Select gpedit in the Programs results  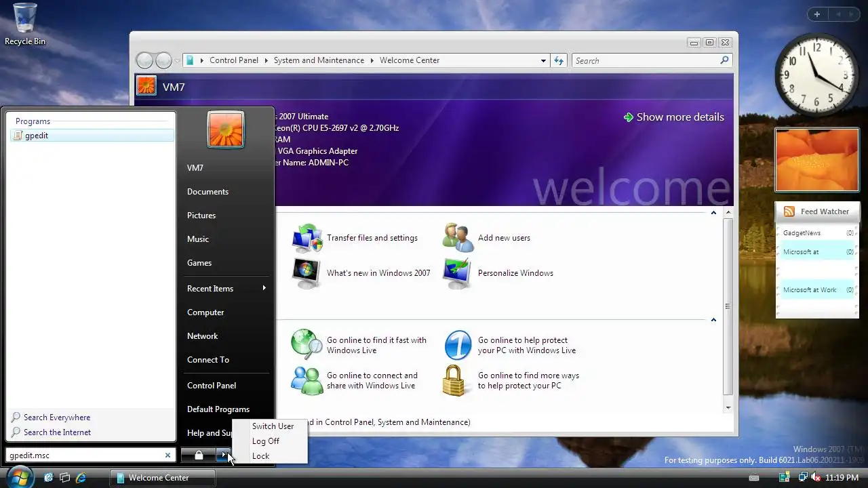92,136
